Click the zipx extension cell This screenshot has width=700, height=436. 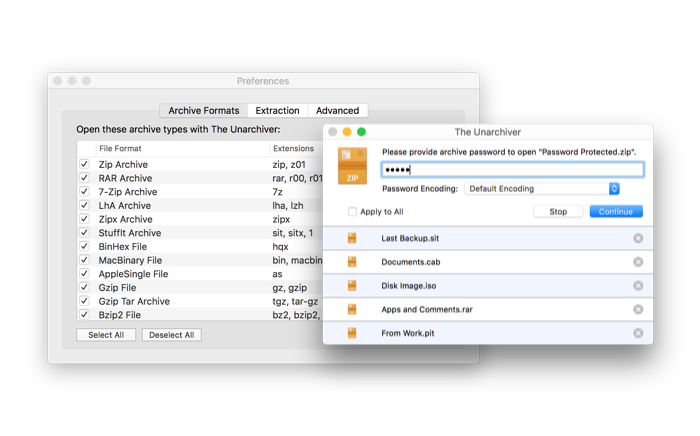coord(281,219)
